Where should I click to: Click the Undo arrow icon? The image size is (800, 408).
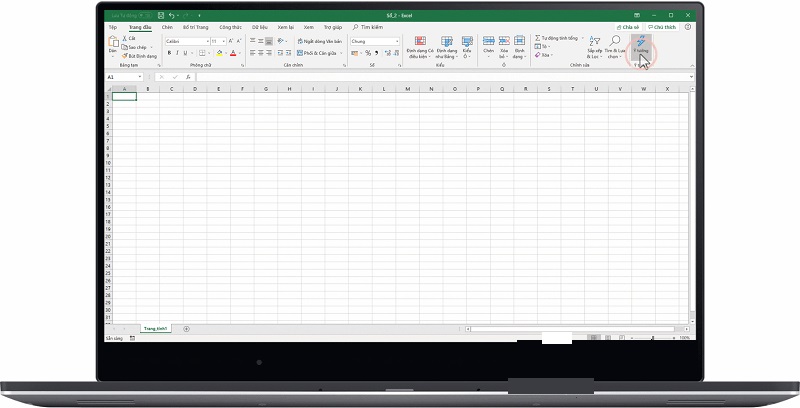tap(172, 16)
